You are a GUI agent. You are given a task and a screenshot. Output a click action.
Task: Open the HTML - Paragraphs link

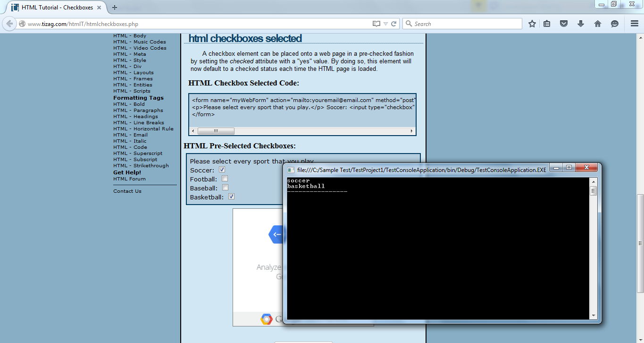138,110
